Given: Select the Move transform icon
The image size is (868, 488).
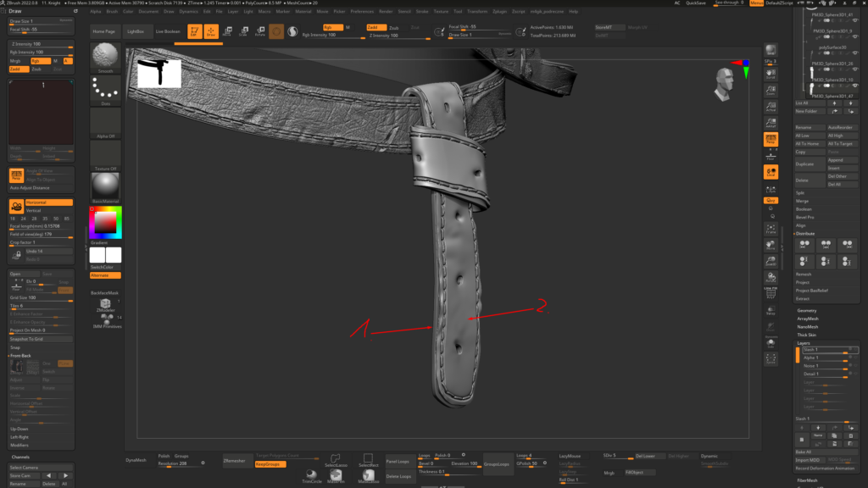Looking at the screenshot, I should point(227,31).
